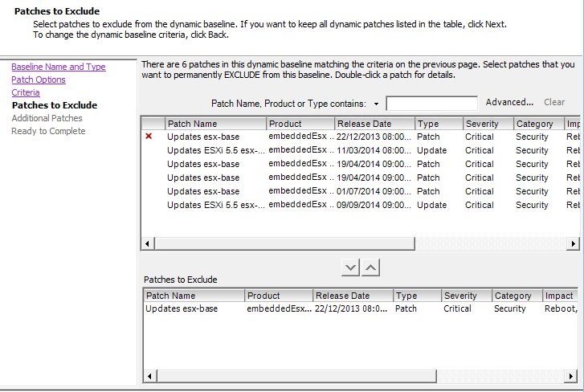Open the patch filter criteria dropdown arrow
Screen dimensions: 584x392
tap(376, 104)
